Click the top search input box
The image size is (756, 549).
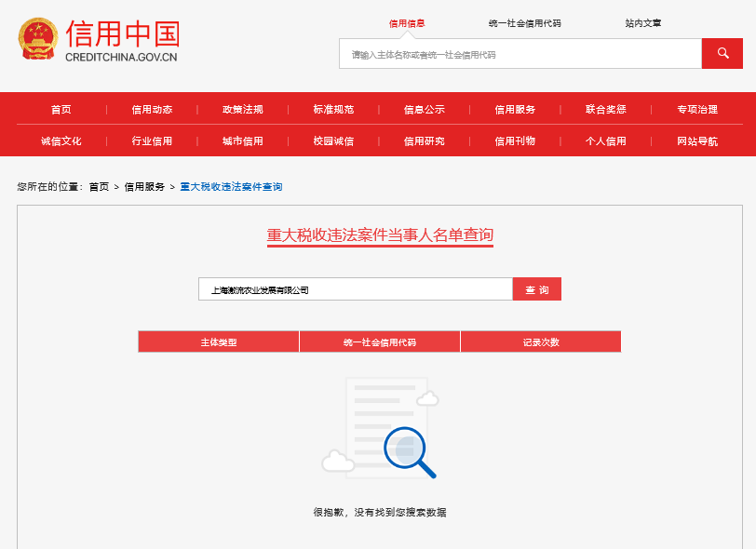click(x=520, y=54)
